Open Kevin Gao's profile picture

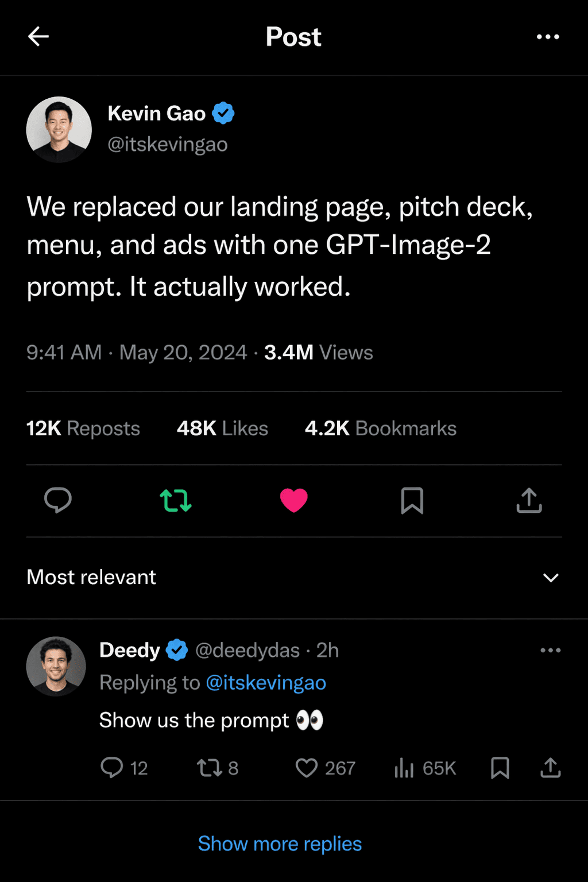pos(59,129)
